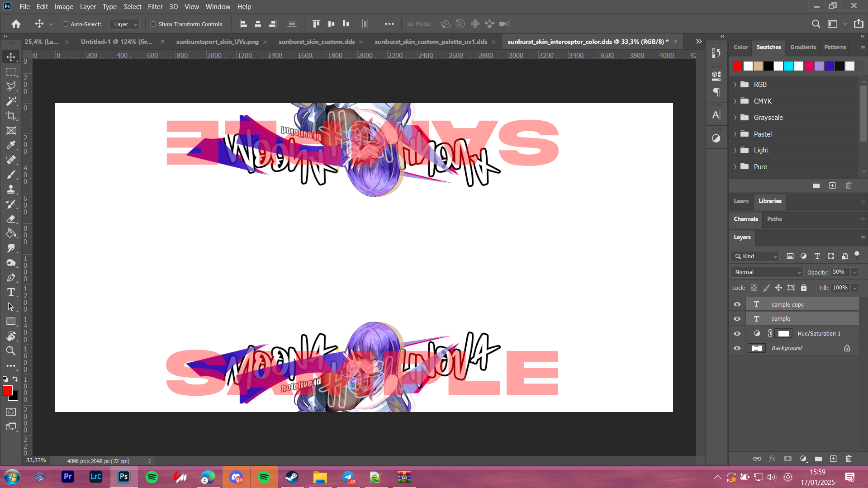This screenshot has height=488, width=868.
Task: Click the Opacity value field showing 50%
Action: point(840,272)
